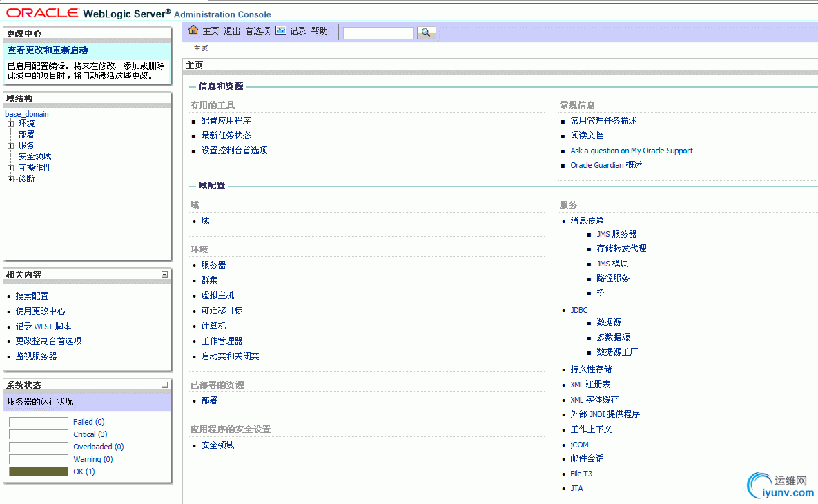
Task: Click the home house icon in toolbar
Action: 193,30
